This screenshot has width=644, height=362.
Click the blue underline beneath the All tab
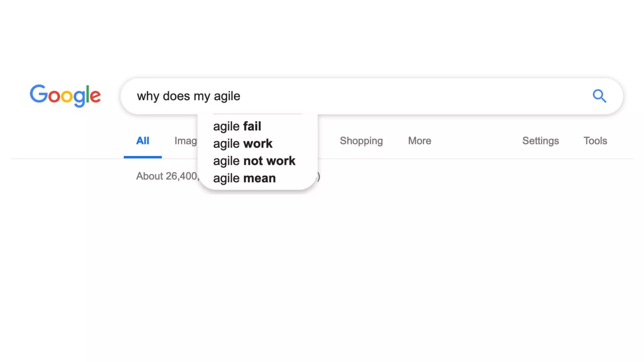click(142, 157)
